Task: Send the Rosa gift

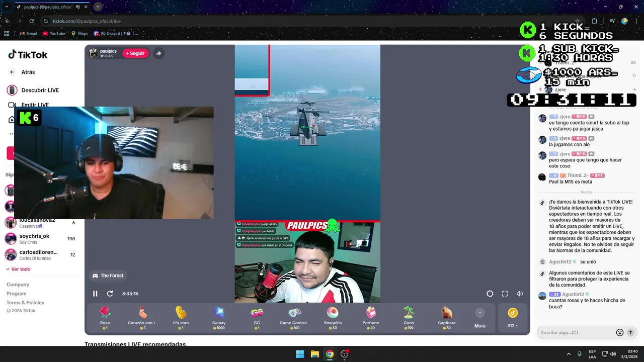Action: click(105, 318)
